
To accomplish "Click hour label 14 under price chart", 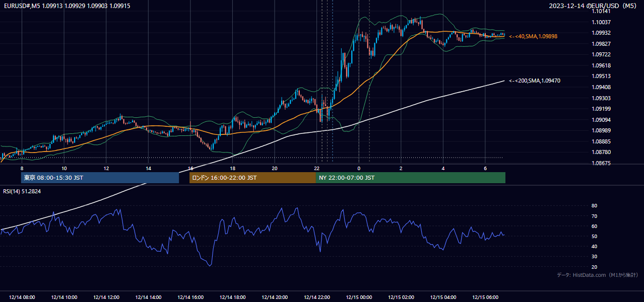I will (x=148, y=168).
